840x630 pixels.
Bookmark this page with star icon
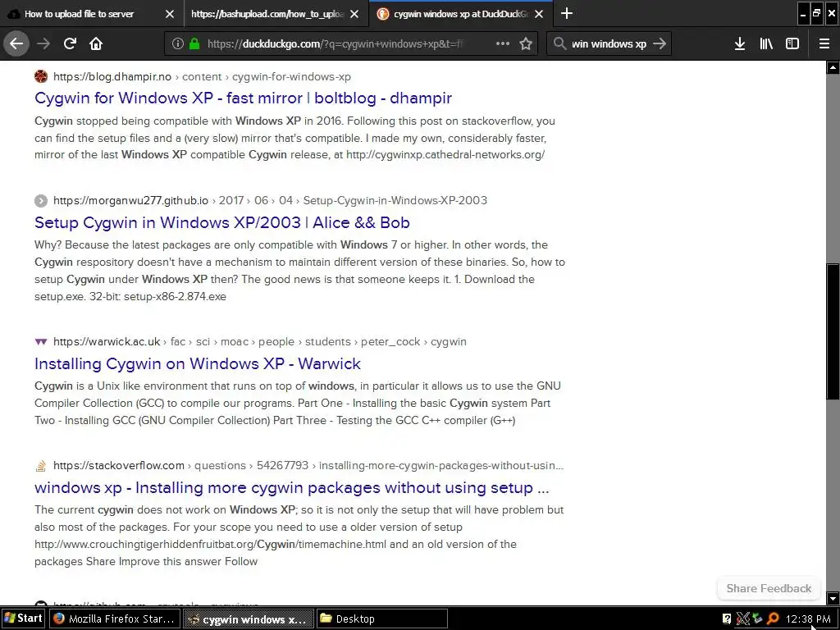tap(526, 44)
